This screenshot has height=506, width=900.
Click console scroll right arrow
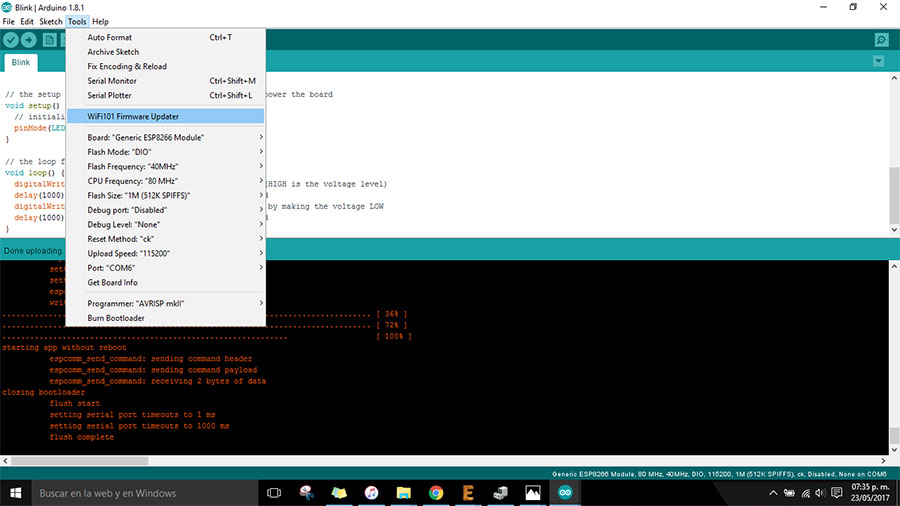[x=883, y=461]
